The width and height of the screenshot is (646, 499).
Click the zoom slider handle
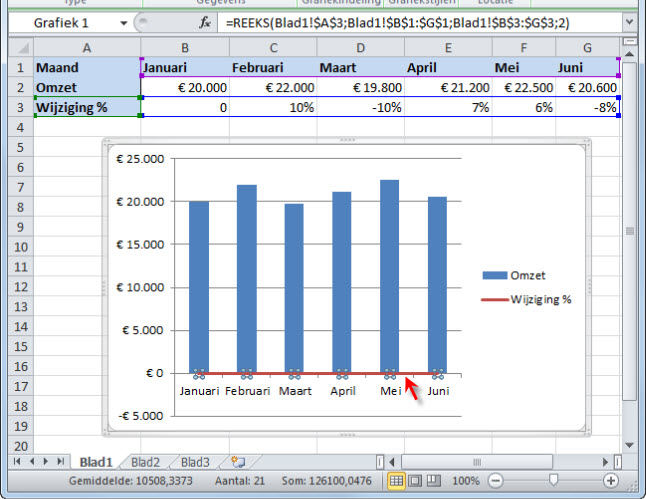pos(554,480)
